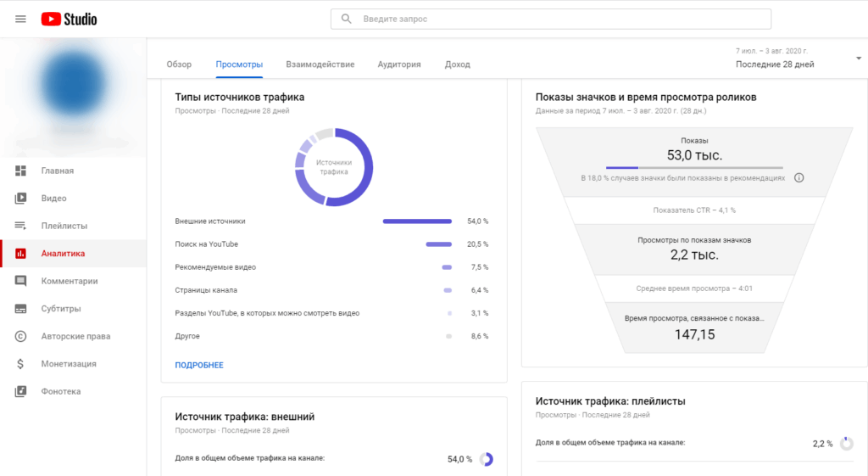Click the 20,5 % value for YouTube search
Screen dimensions: 868x476
pyautogui.click(x=478, y=244)
